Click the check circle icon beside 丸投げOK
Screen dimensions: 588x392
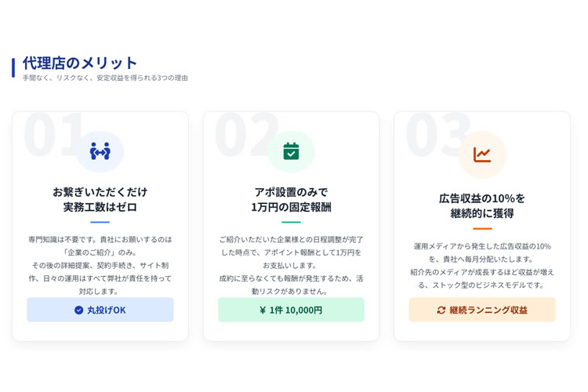pyautogui.click(x=78, y=310)
